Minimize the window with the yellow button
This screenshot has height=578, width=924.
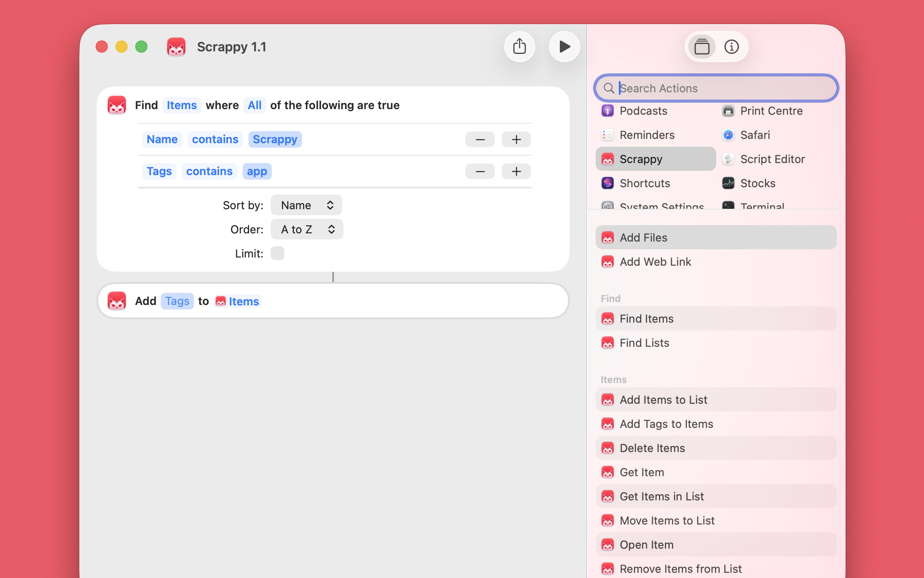(x=122, y=47)
